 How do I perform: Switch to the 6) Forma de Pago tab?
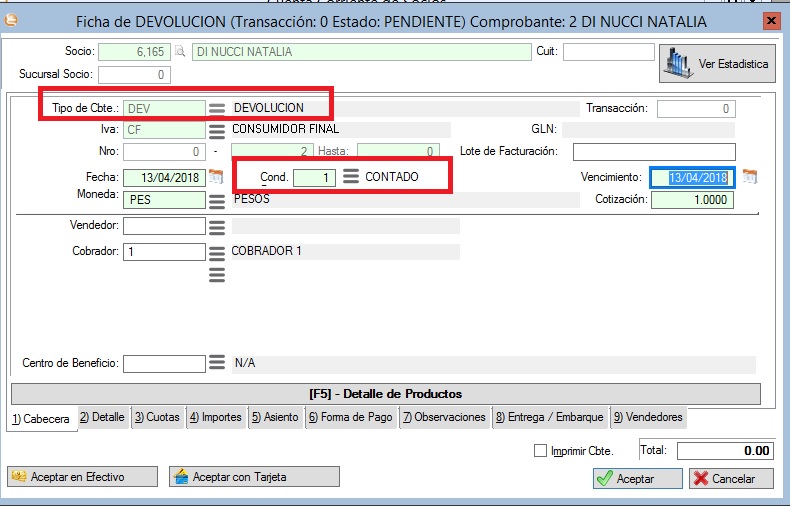[349, 417]
